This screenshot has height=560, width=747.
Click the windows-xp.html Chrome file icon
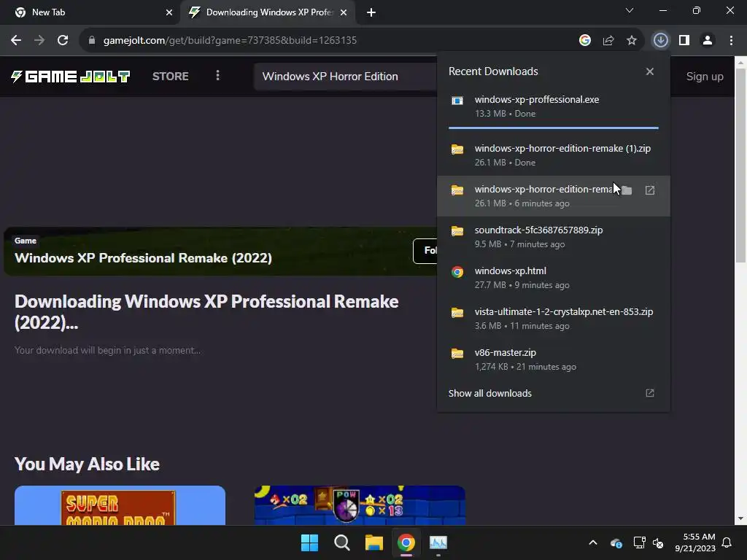(457, 272)
